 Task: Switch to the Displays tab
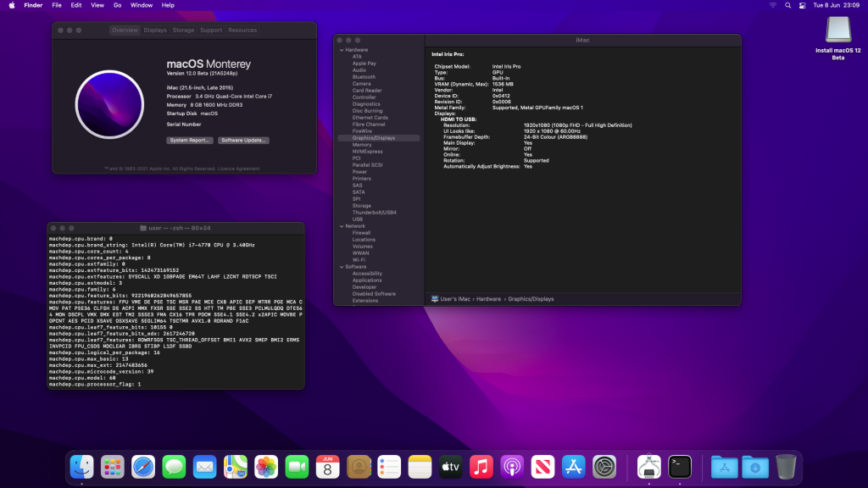(155, 30)
